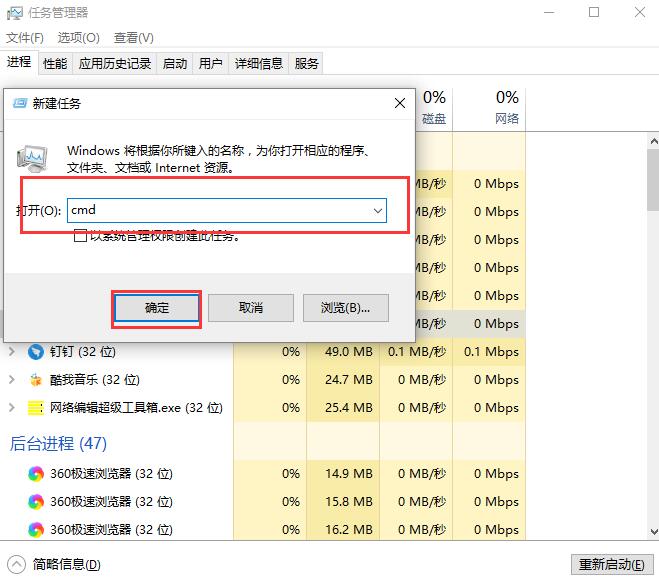Click 360极速浏览器 name in 16.2 MB row
The width and height of the screenshot is (659, 585).
(111, 530)
